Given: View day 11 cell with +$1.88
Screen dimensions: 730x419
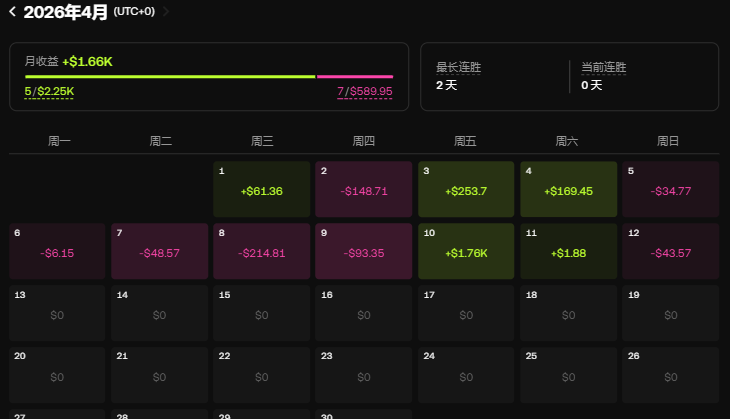Looking at the screenshot, I should pyautogui.click(x=568, y=251).
